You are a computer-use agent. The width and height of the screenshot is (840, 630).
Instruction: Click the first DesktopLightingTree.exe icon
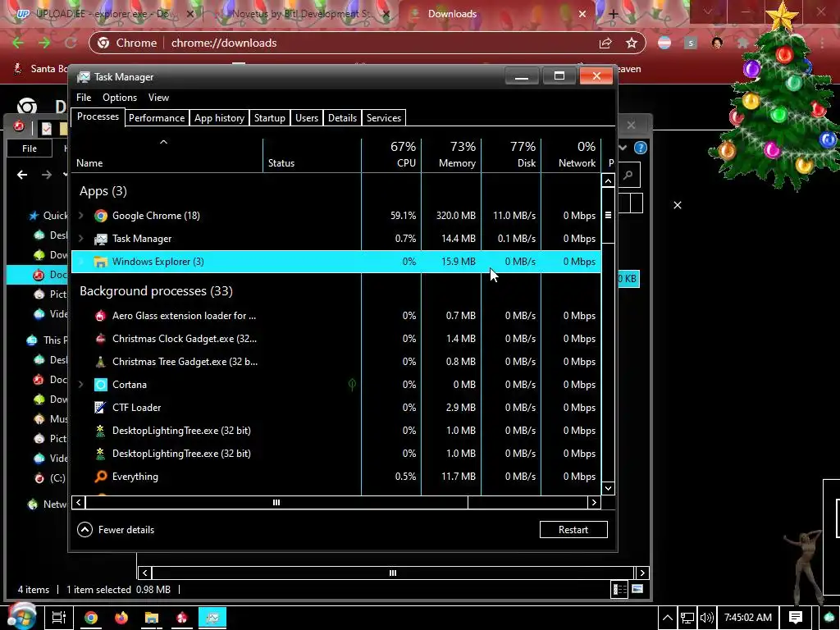click(100, 430)
